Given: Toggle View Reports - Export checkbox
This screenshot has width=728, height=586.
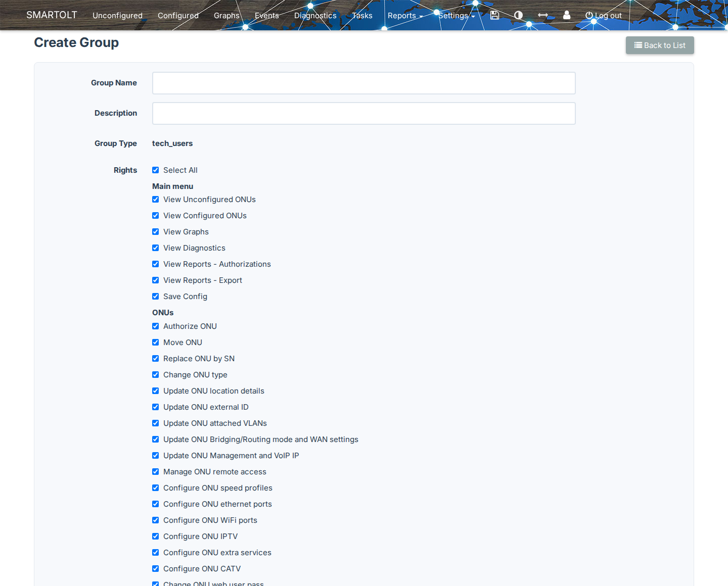Looking at the screenshot, I should [x=156, y=280].
